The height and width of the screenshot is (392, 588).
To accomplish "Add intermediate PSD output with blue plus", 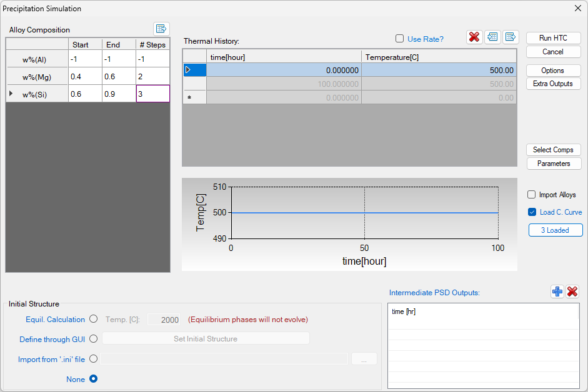I will pyautogui.click(x=557, y=292).
